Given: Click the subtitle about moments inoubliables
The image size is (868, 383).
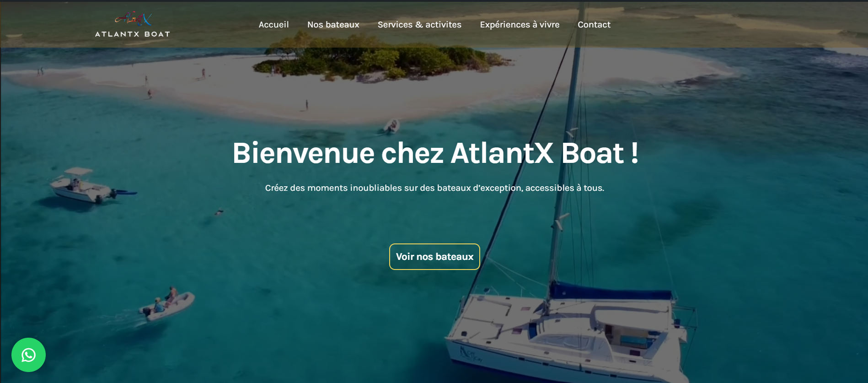Looking at the screenshot, I should click(434, 188).
